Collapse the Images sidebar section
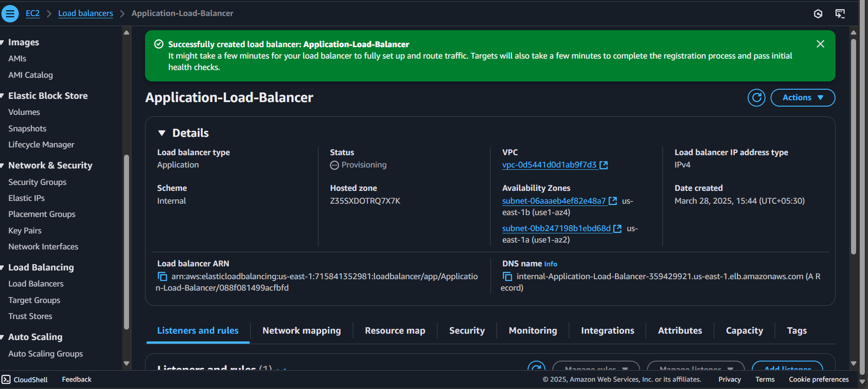Screen dimensions: 868x389 point(2,43)
